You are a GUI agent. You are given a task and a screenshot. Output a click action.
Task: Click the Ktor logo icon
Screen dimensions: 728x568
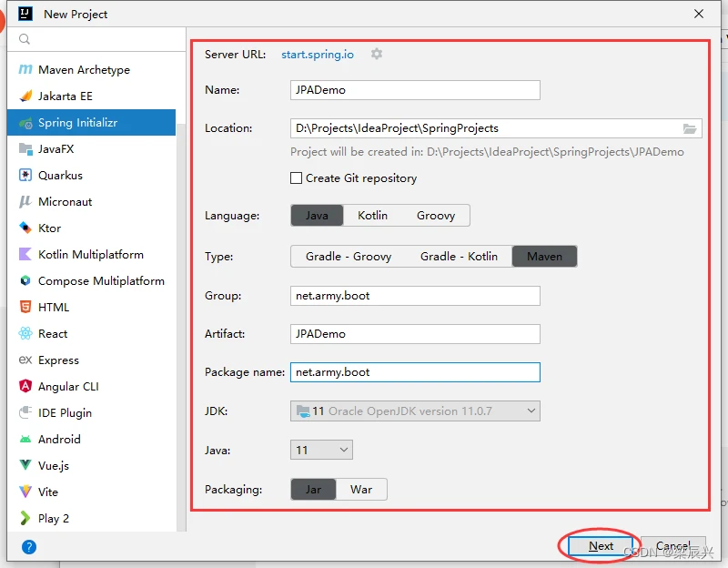tap(25, 228)
